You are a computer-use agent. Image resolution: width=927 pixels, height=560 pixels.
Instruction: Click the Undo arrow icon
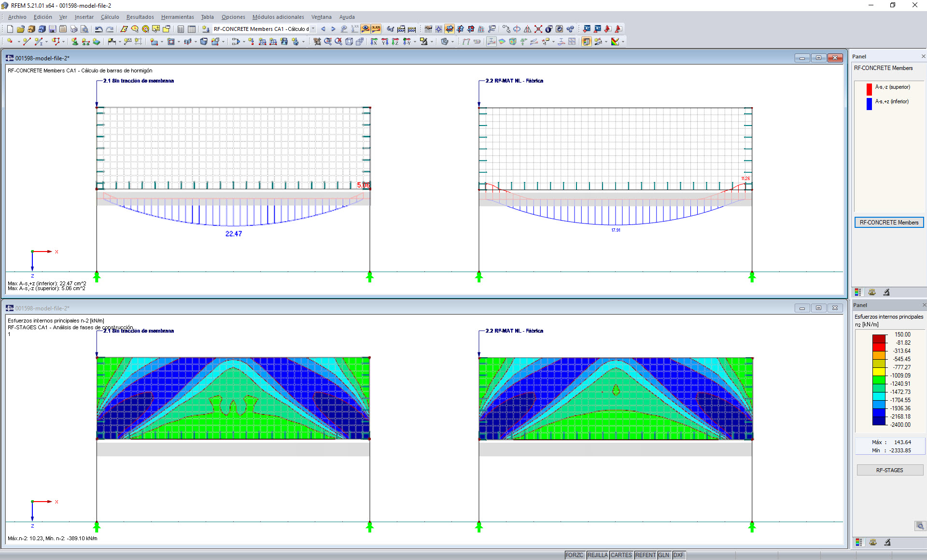coord(99,29)
